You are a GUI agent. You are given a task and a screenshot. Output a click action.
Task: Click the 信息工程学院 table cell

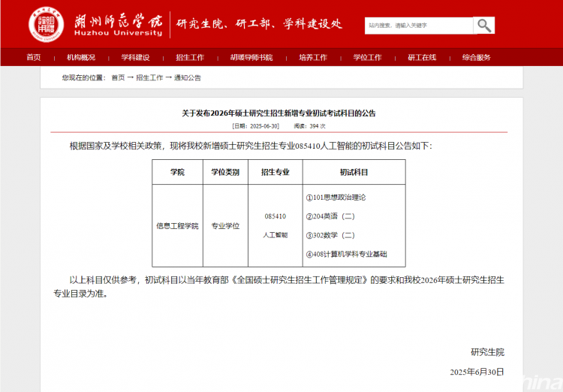coord(177,226)
